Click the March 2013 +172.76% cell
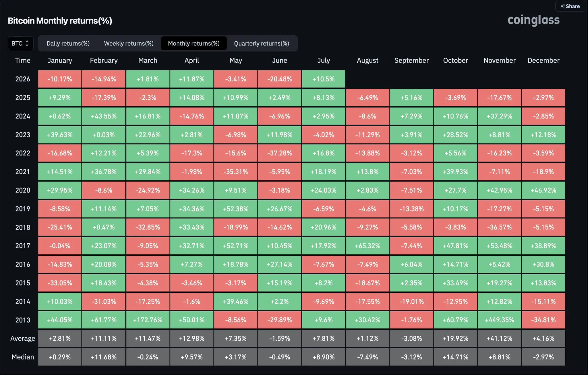The image size is (588, 375). 148,320
